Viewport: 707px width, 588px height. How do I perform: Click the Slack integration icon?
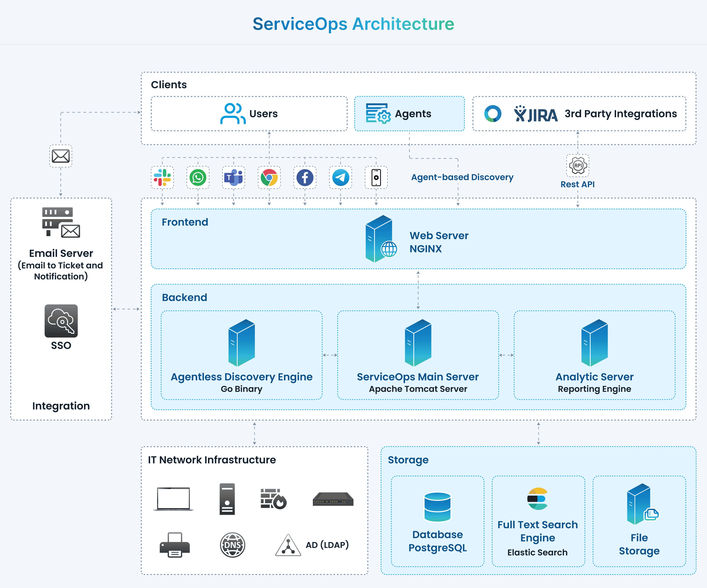[x=162, y=177]
